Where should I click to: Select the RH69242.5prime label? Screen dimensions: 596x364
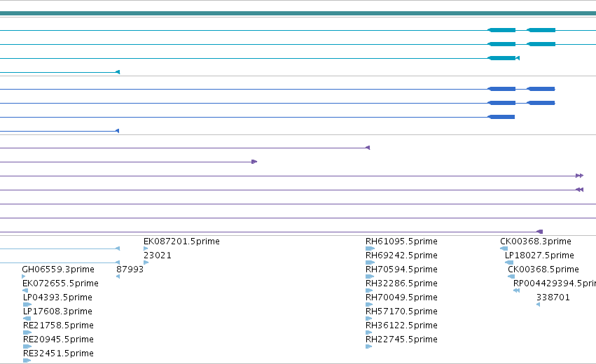coord(401,255)
